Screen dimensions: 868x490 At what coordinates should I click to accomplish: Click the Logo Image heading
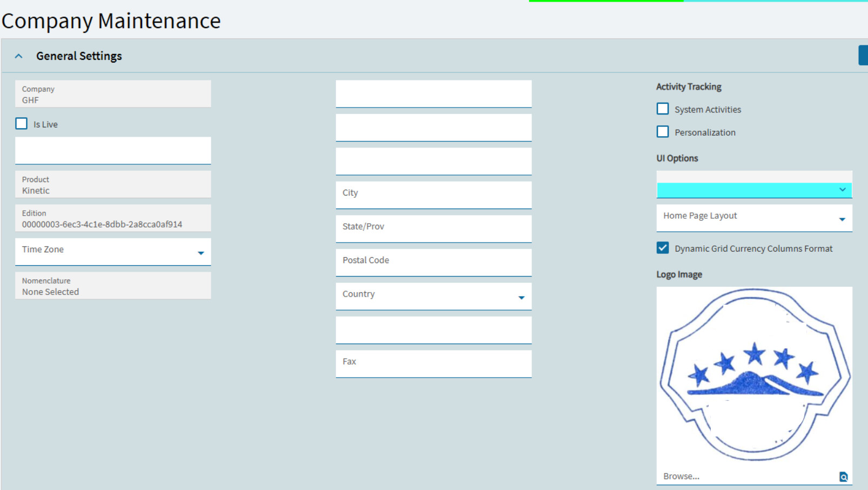(679, 274)
